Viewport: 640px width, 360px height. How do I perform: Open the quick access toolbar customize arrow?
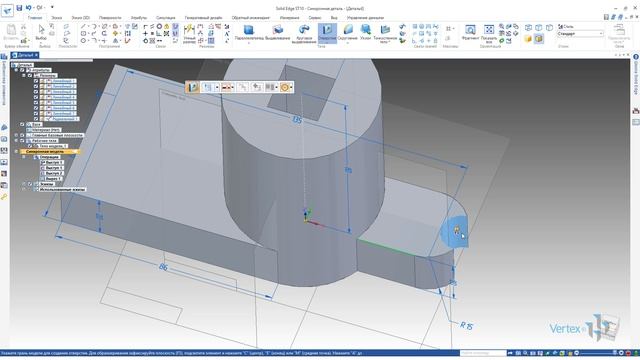tap(52, 7)
